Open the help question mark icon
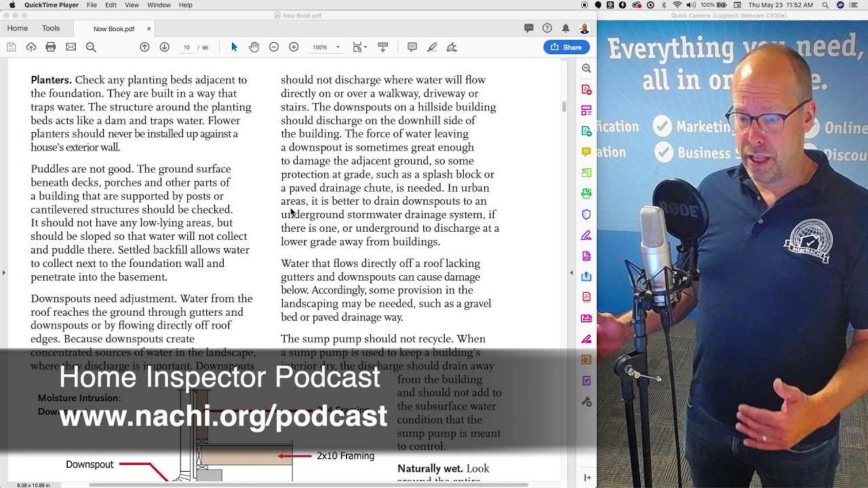The height and width of the screenshot is (488, 868). pos(547,28)
